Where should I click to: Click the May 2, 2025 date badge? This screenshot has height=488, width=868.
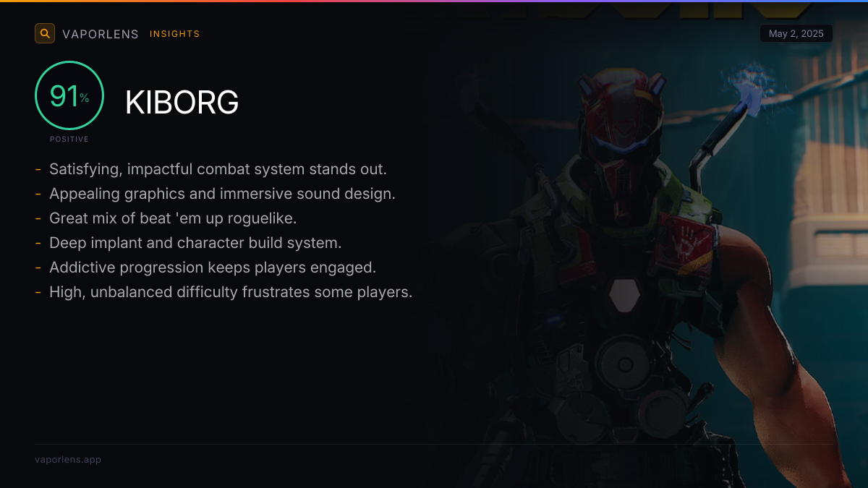(x=796, y=33)
